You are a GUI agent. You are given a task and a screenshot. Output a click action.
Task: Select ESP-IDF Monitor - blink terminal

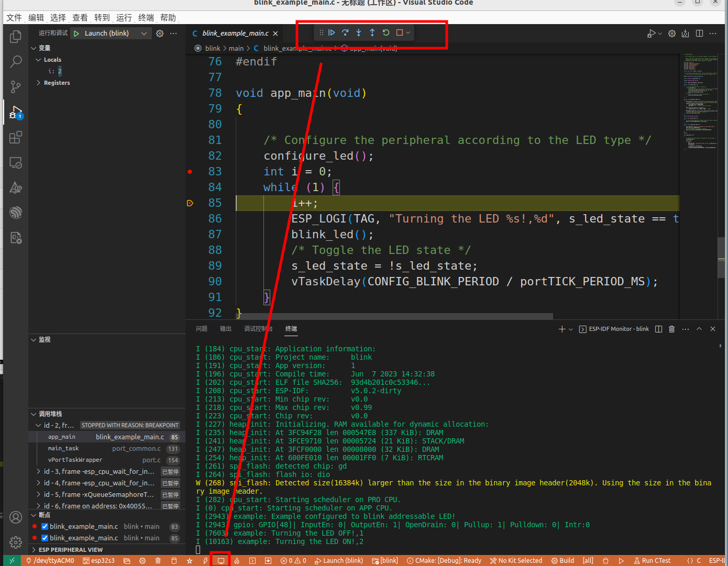coord(614,329)
